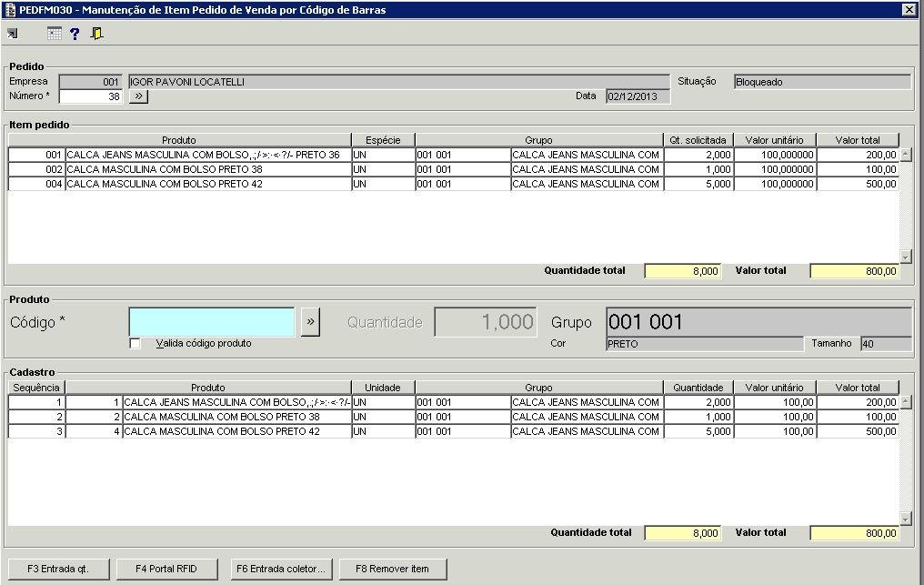
Task: Click Grupo column header in Item pedido
Action: tap(539, 140)
